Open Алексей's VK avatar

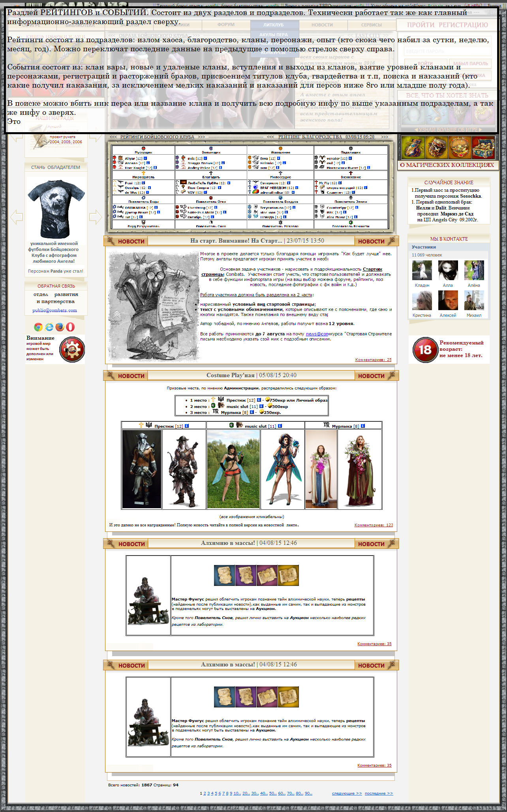click(x=448, y=300)
